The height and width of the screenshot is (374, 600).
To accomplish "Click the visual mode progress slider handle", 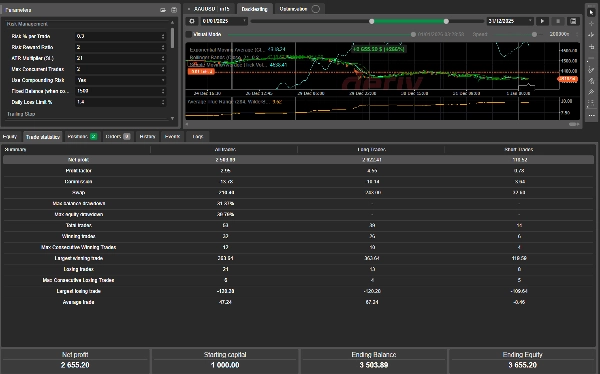I will [413, 34].
